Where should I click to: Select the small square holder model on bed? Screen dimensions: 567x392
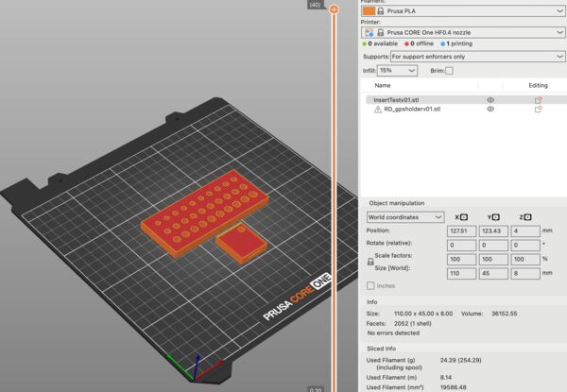pos(242,245)
